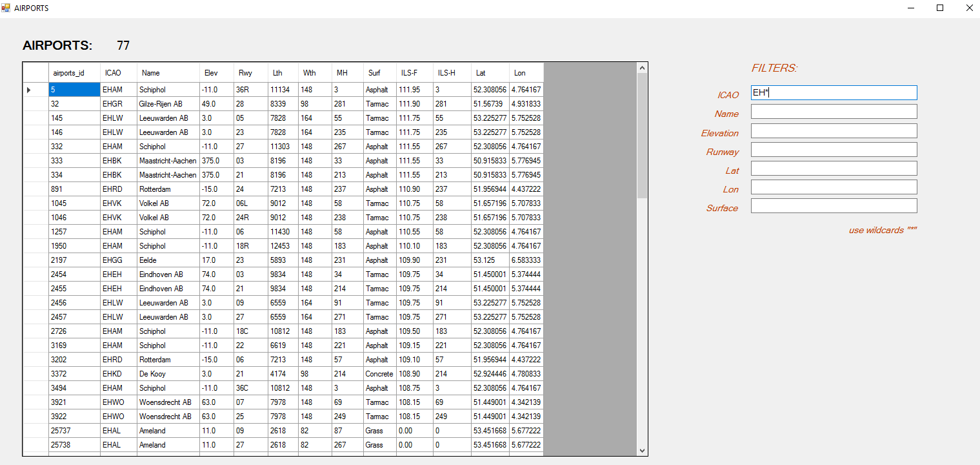The width and height of the screenshot is (980, 465).
Task: Select runway 36R cell
Action: (x=251, y=90)
